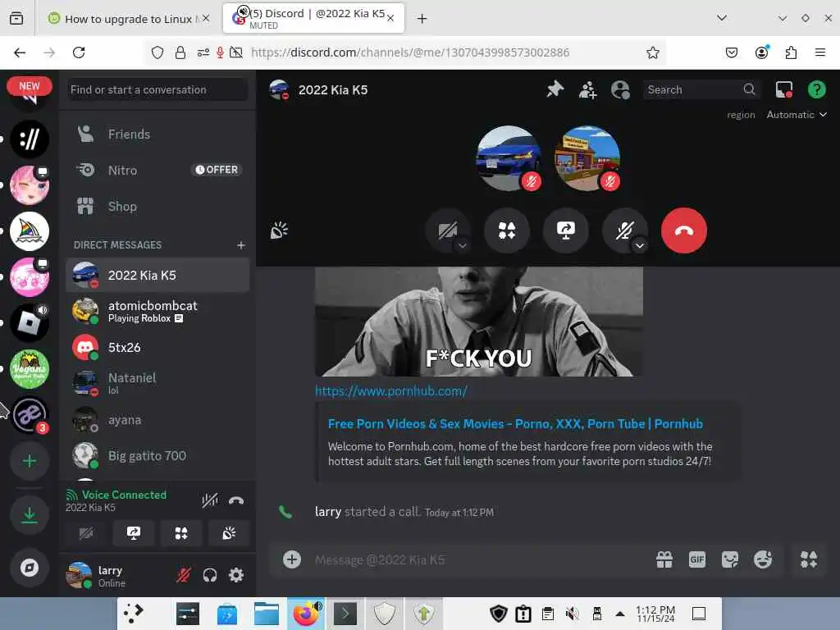Bookmark this page with star icon
This screenshot has height=630, width=840.
click(x=652, y=52)
